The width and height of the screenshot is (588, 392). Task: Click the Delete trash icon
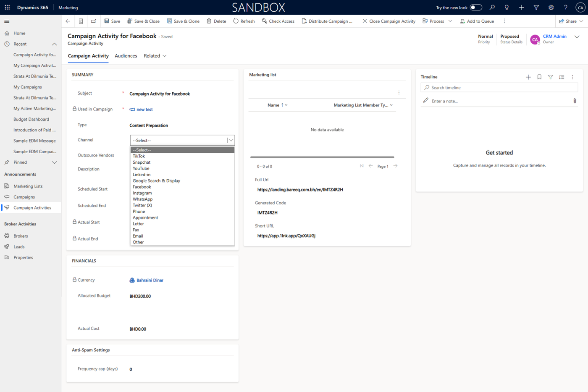[x=209, y=21]
